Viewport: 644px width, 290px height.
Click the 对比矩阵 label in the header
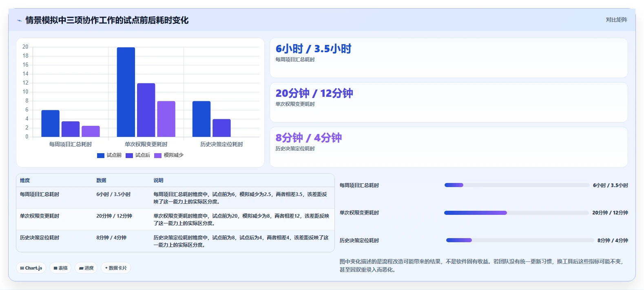click(616, 20)
